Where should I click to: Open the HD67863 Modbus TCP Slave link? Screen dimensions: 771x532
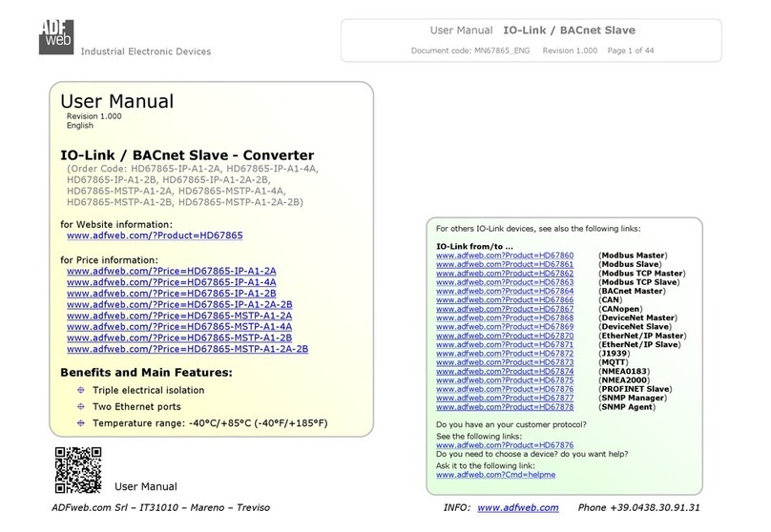(x=505, y=282)
